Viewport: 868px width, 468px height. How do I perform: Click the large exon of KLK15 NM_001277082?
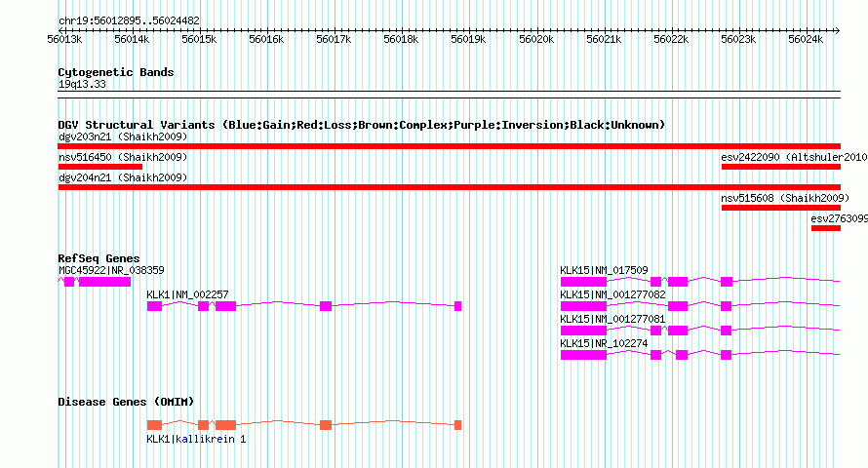583,306
